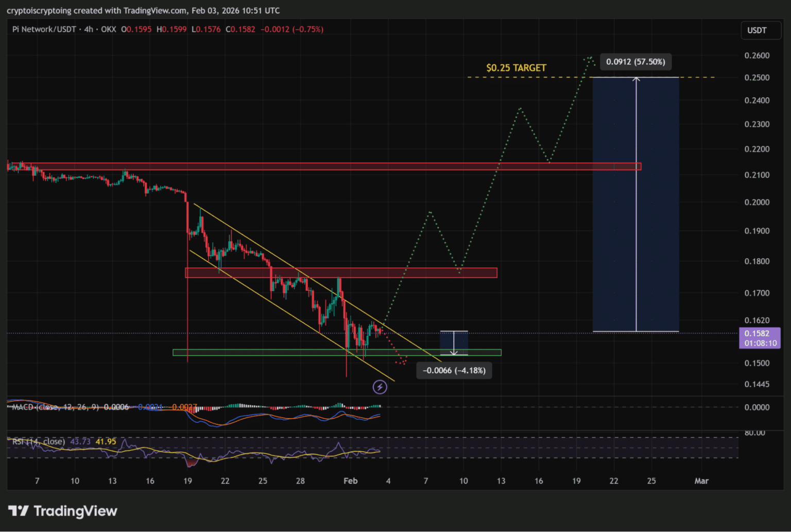Click the purple lightning bolt icon

coord(380,387)
